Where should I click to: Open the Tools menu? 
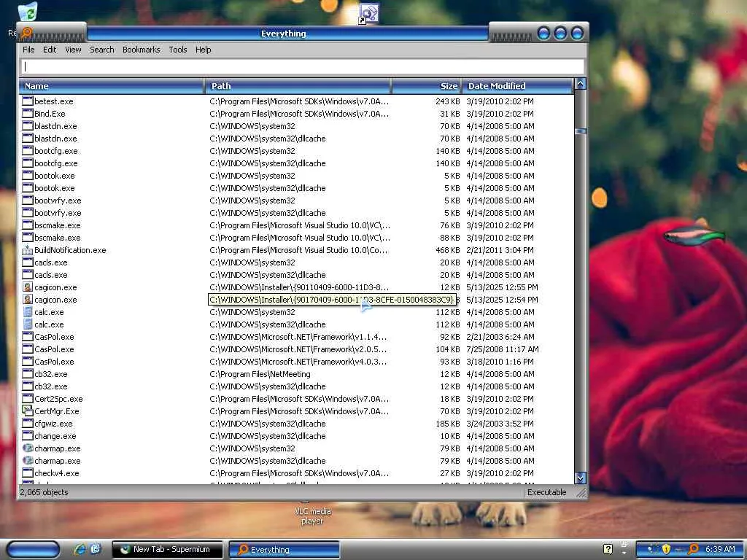tap(178, 50)
